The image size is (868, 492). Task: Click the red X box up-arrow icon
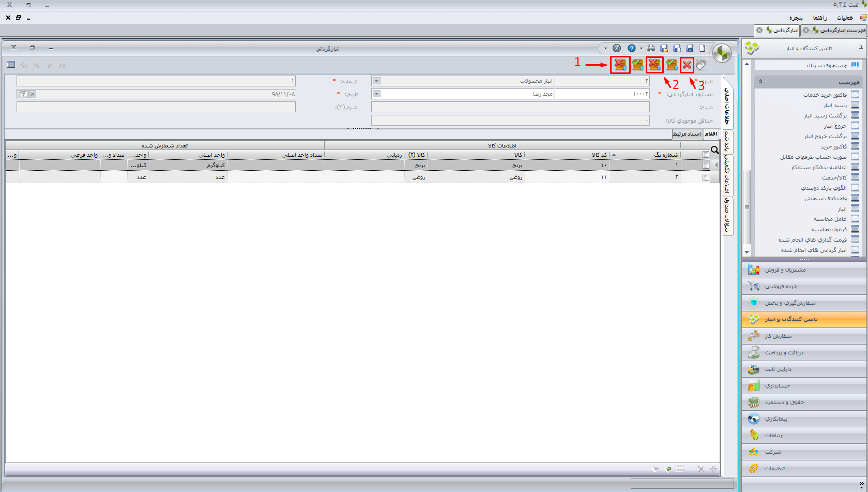pos(620,65)
